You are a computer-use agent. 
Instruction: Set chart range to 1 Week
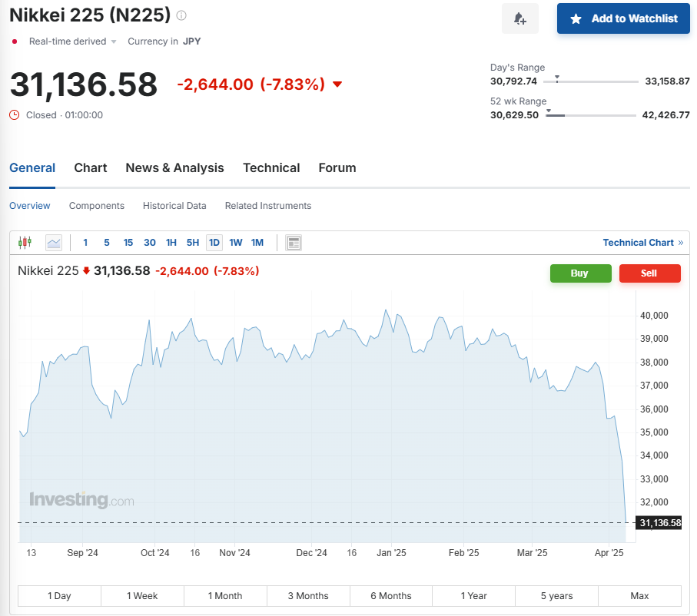point(142,596)
